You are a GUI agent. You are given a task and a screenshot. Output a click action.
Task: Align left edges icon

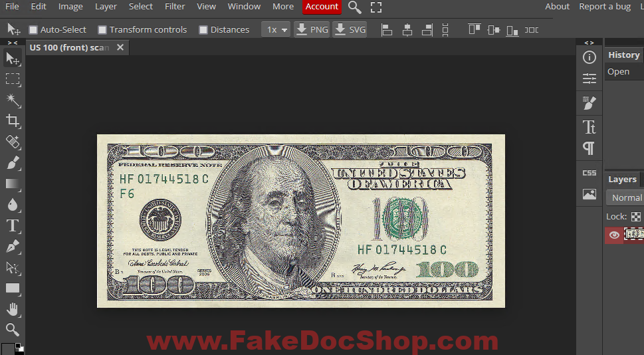point(387,29)
